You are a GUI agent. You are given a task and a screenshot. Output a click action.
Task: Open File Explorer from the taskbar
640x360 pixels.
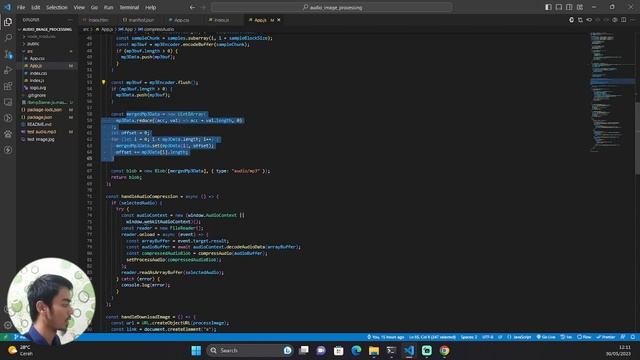click(374, 351)
